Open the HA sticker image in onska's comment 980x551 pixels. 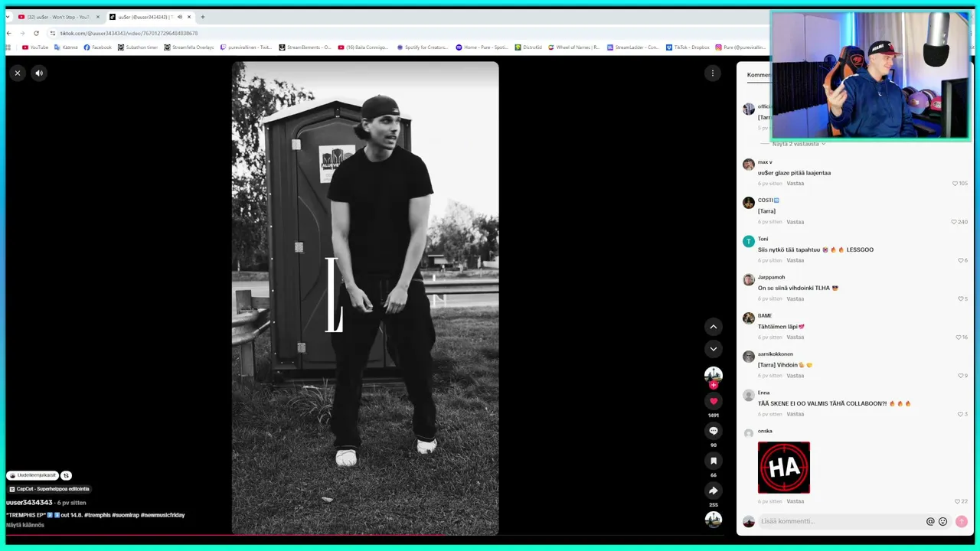tap(784, 468)
